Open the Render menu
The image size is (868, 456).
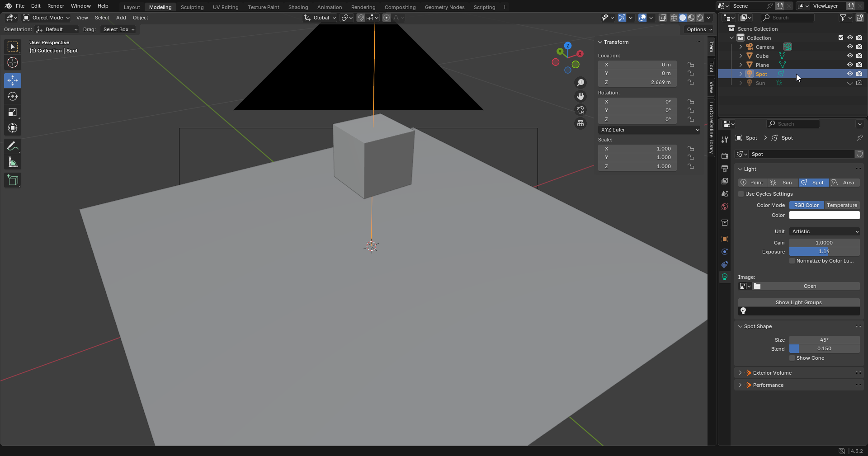tap(56, 6)
